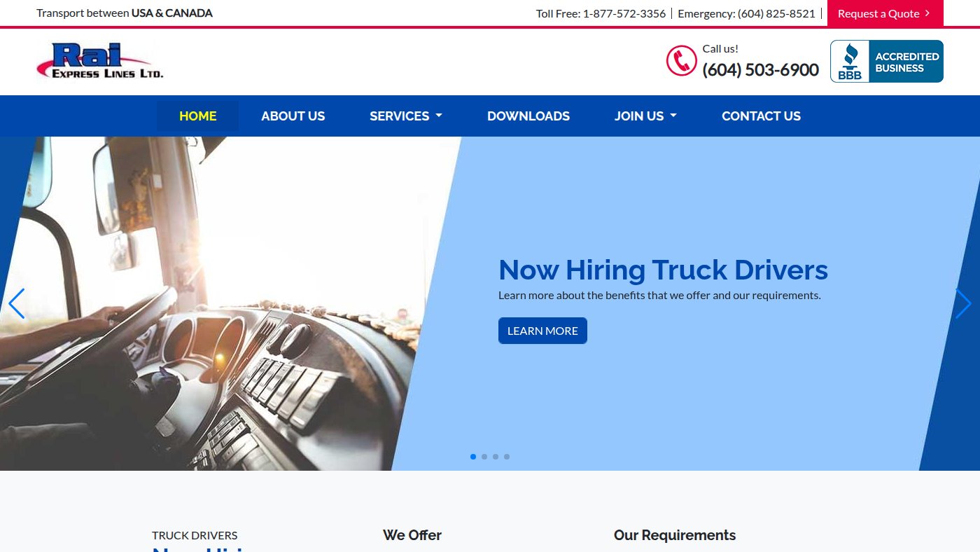Viewport: 980px width, 552px height.
Task: Click the Rai Express Lines logo
Action: tap(100, 61)
